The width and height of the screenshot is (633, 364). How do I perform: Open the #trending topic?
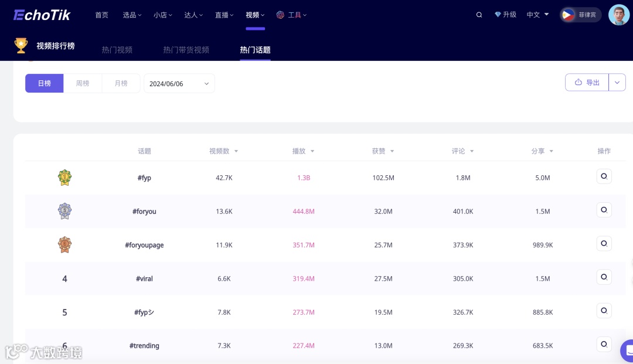[144, 345]
